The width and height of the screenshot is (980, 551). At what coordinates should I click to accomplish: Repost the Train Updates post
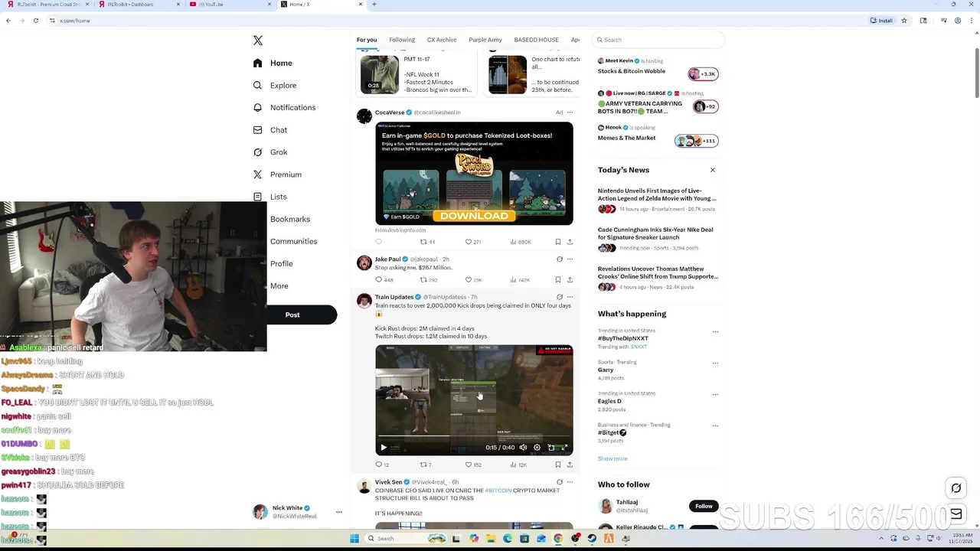423,465
